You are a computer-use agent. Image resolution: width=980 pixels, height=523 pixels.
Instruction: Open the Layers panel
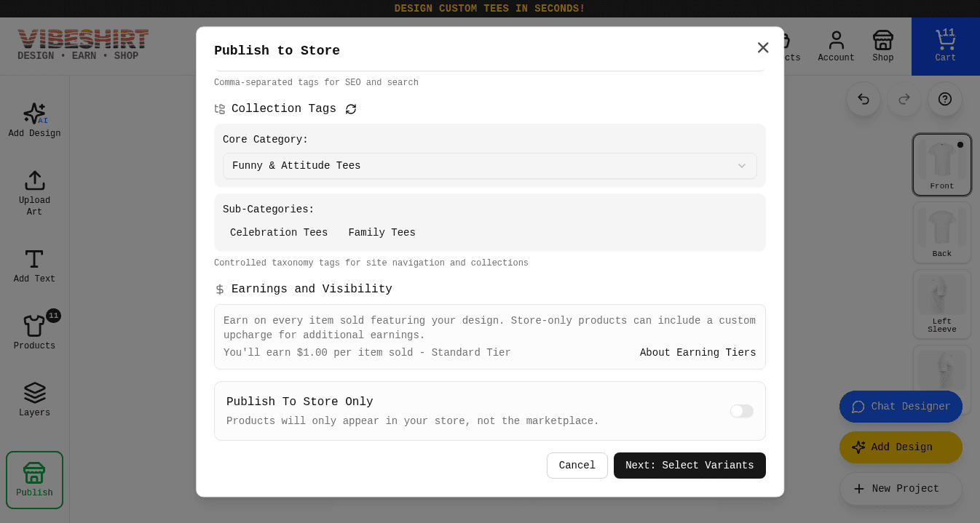click(34, 399)
